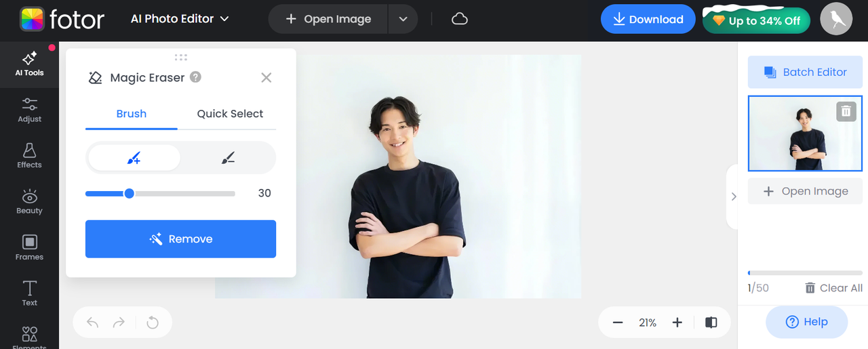This screenshot has height=349, width=868.
Task: Click the brush size value 30
Action: click(264, 193)
